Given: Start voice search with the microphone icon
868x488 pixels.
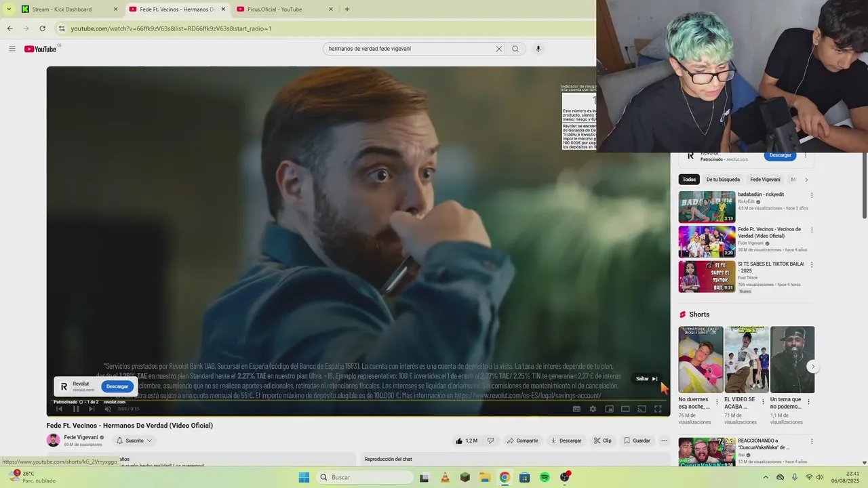Looking at the screenshot, I should click(538, 49).
